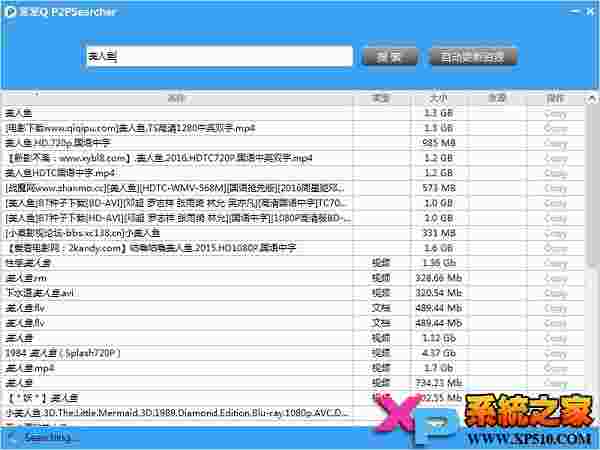The image size is (600, 450).
Task: Copy link for the 1.96 Gb result
Action: 556,263
